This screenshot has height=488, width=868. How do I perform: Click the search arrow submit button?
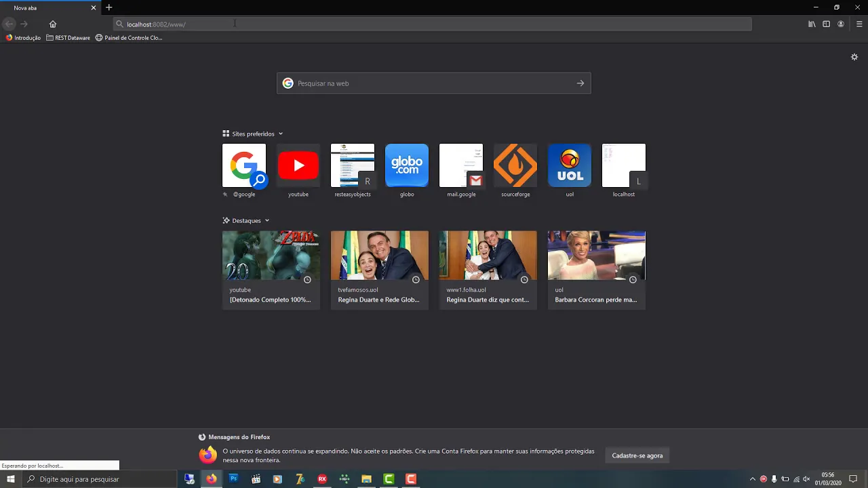pyautogui.click(x=580, y=83)
